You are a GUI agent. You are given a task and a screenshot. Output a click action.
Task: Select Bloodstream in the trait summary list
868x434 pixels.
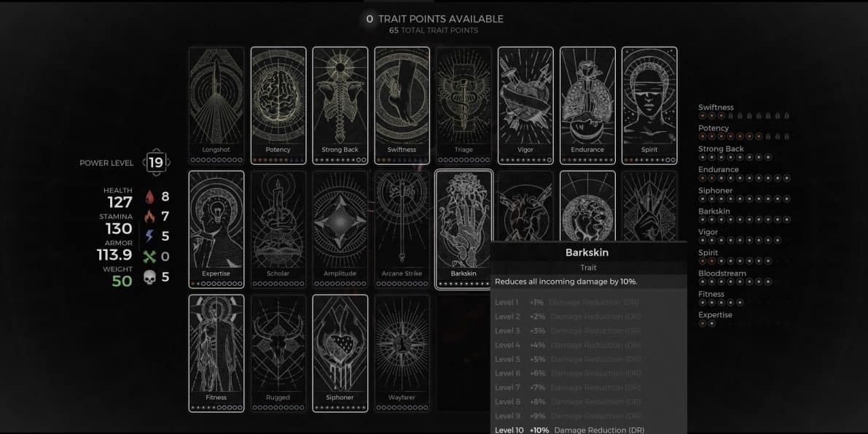pos(722,274)
